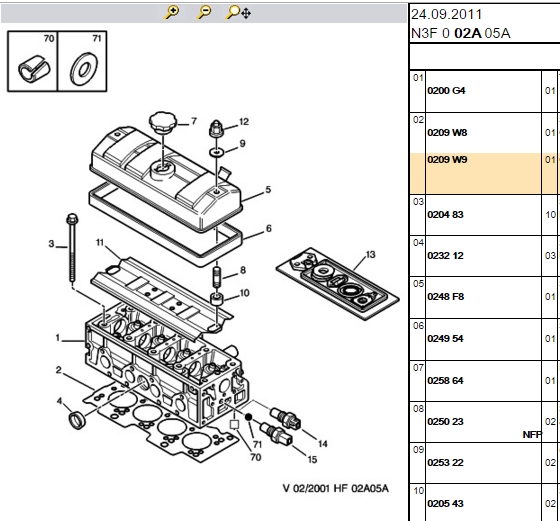
Task: Select part number 0249 54
Action: 445,339
